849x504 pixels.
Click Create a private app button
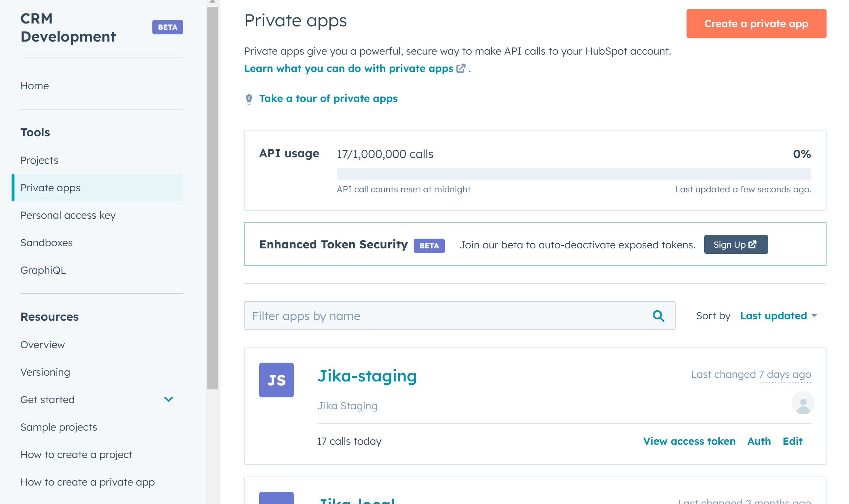(x=756, y=24)
